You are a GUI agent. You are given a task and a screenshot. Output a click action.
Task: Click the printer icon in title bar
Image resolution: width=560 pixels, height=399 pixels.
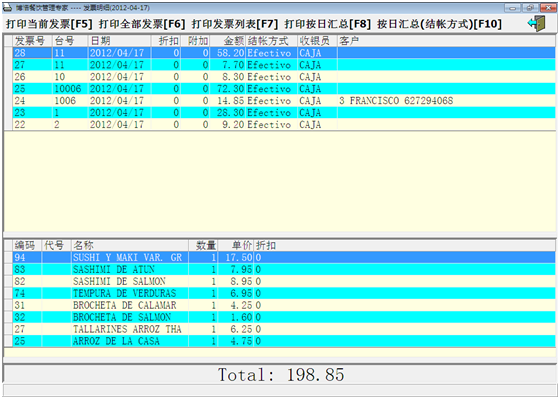7,8
